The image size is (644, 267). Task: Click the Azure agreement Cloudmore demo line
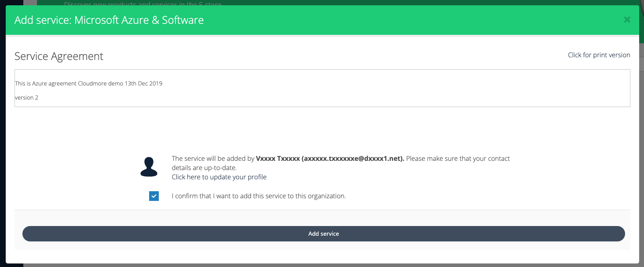89,83
